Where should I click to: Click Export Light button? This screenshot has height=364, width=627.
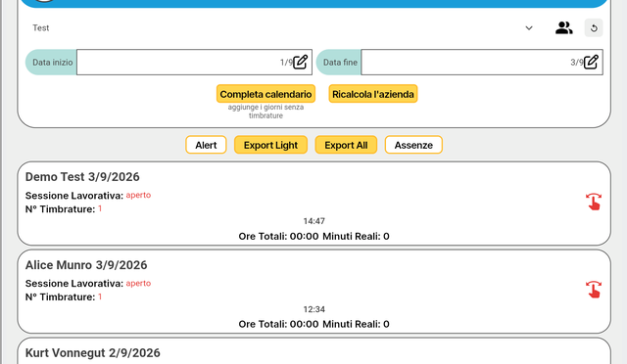270,145
